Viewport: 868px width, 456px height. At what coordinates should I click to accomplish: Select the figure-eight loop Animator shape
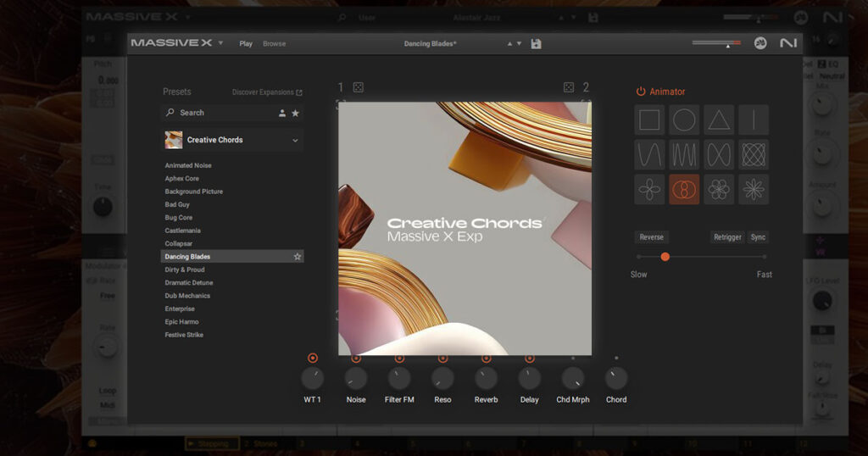pos(719,154)
